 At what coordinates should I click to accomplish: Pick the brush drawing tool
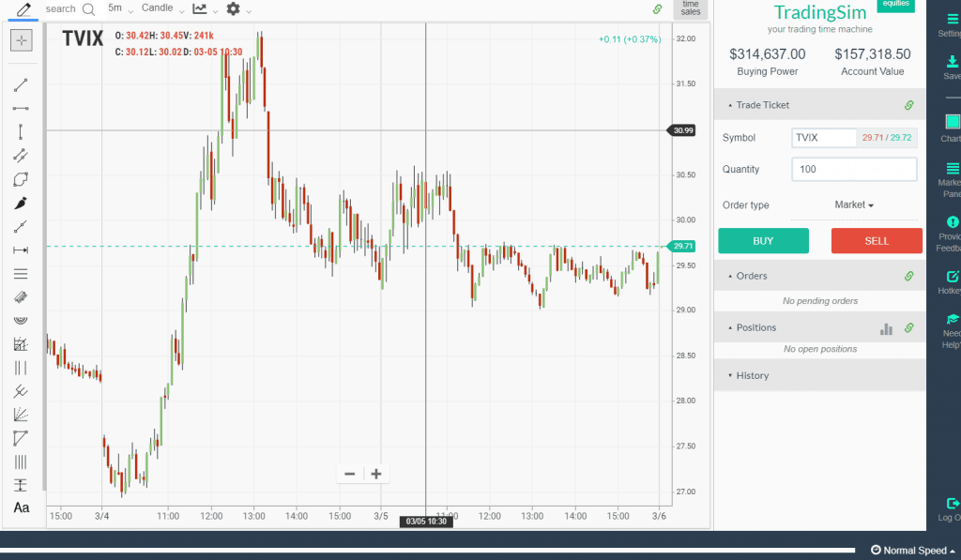pyautogui.click(x=21, y=203)
